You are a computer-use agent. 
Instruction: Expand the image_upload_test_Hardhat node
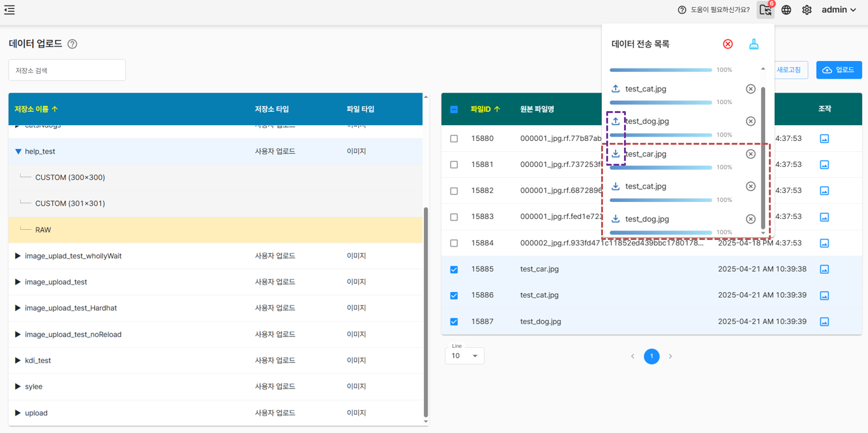click(x=18, y=308)
